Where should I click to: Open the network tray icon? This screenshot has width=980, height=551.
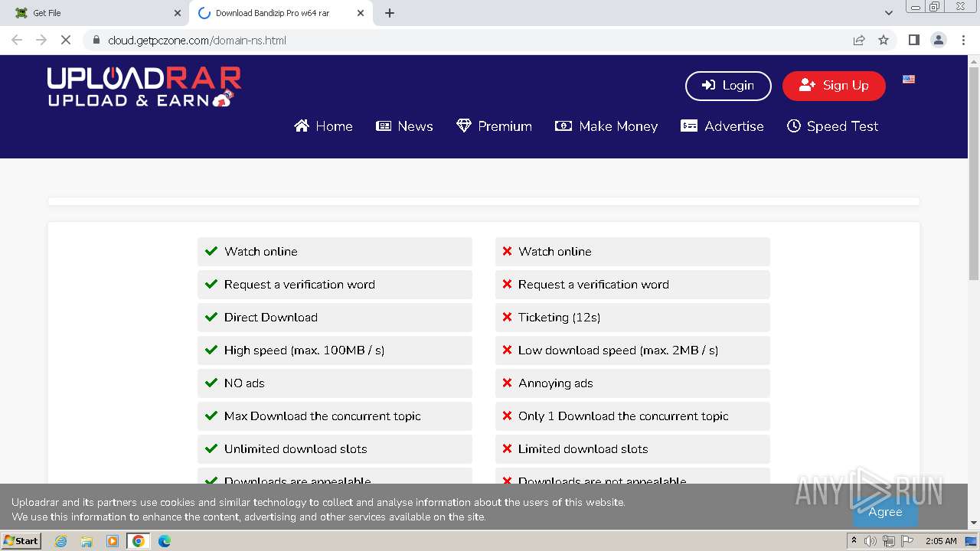889,541
